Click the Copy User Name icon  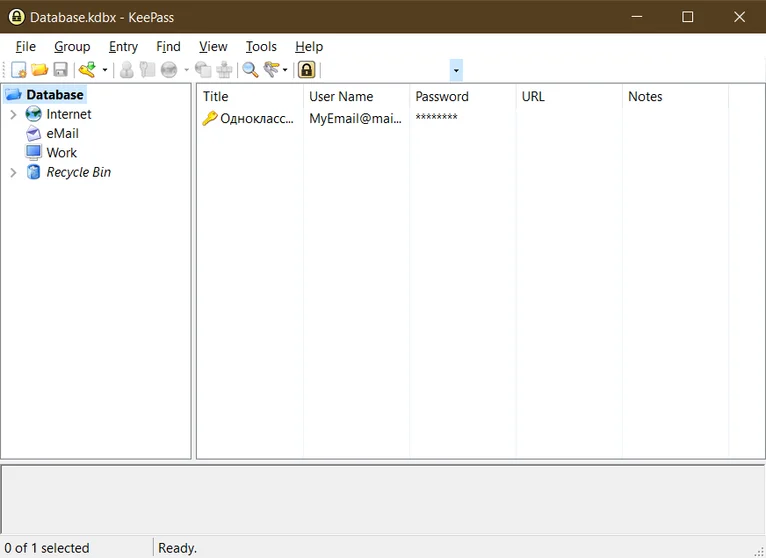pos(127,70)
